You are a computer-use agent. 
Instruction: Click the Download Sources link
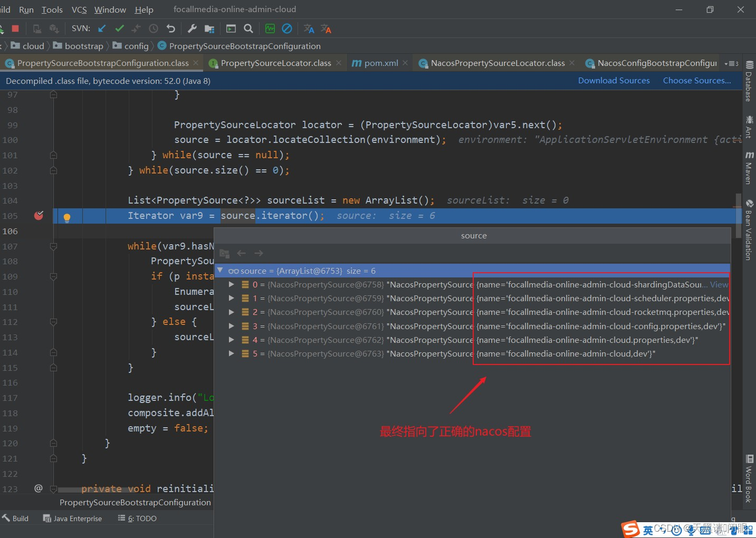(614, 81)
